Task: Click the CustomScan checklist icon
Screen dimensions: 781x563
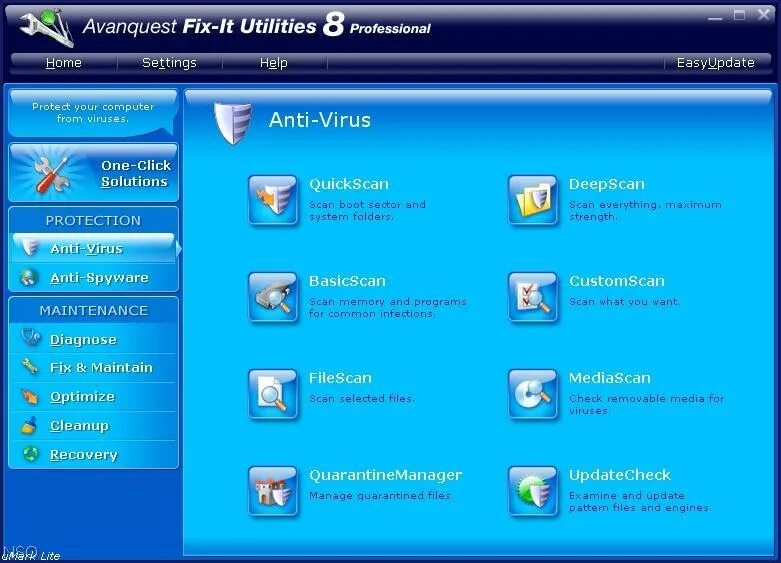Action: [x=532, y=297]
